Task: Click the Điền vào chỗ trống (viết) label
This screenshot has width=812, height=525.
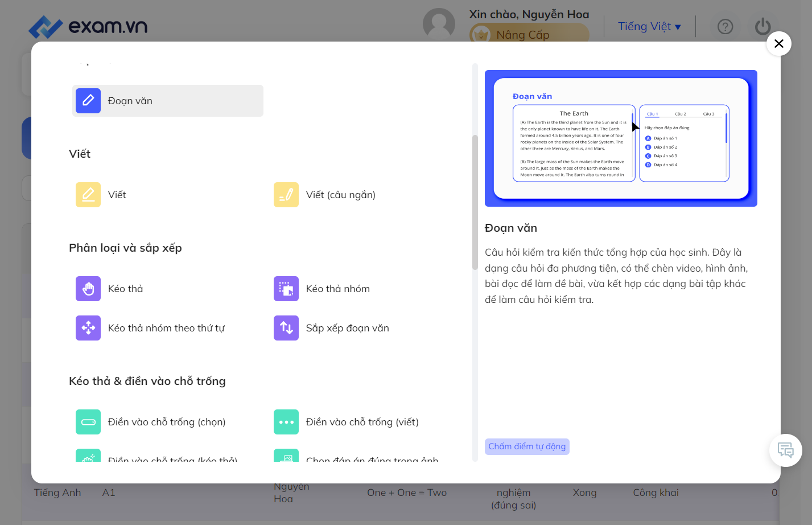Action: (362, 422)
